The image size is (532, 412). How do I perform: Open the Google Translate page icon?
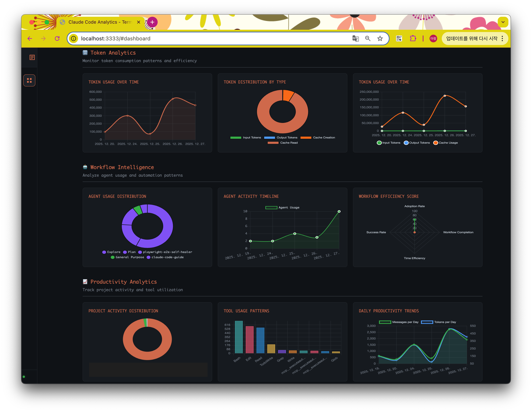tap(355, 38)
